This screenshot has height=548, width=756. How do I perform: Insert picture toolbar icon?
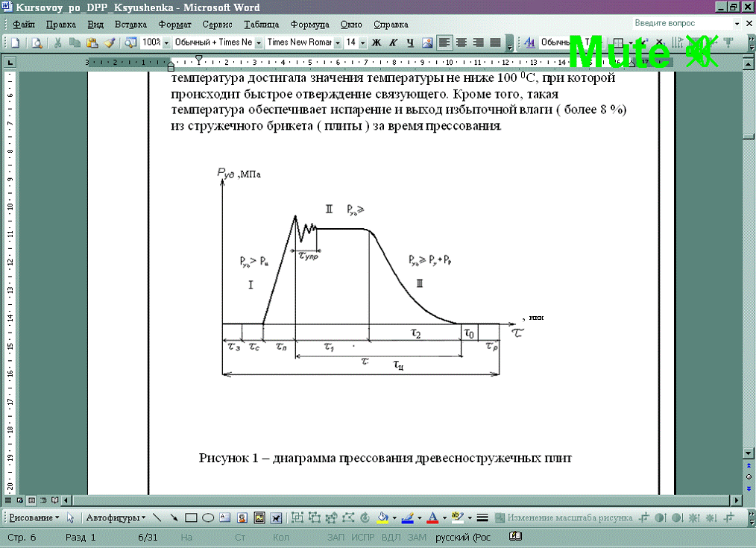427,42
